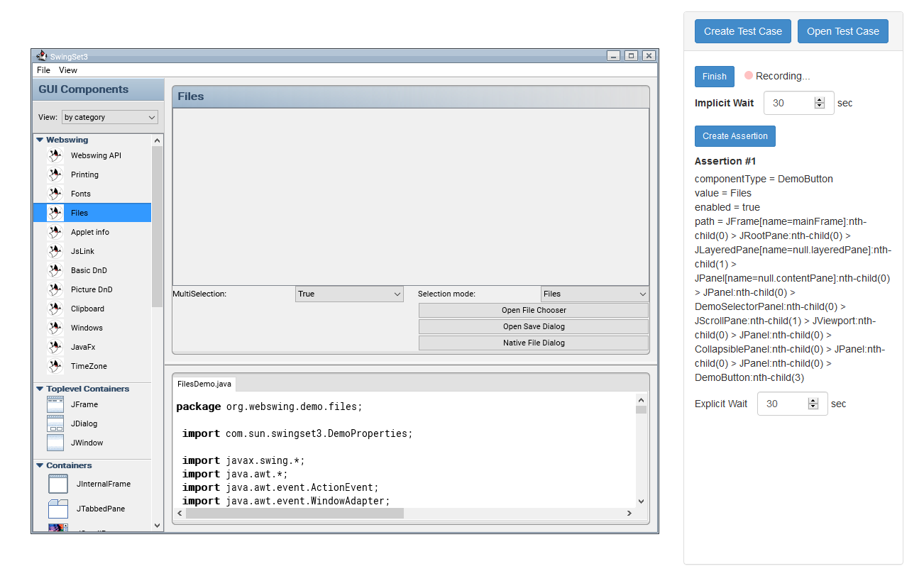This screenshot has height=576, width=924.
Task: Click Create Assertion button
Action: tap(735, 136)
